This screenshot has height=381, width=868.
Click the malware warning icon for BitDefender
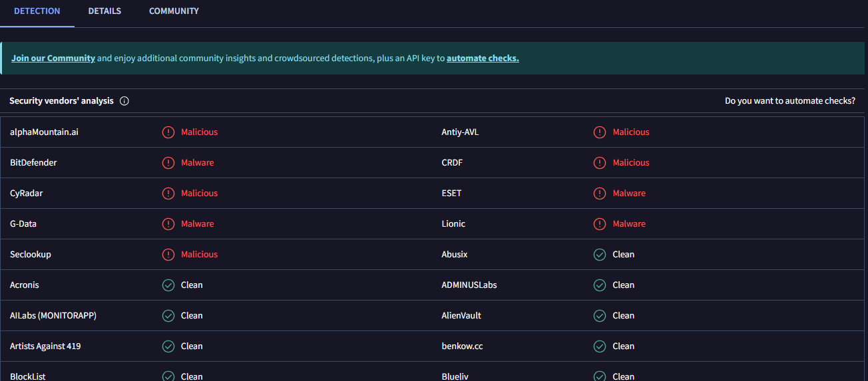pyautogui.click(x=168, y=163)
